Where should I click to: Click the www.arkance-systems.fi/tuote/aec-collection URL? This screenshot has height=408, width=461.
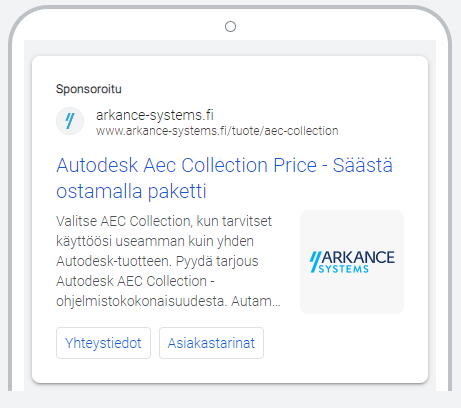pyautogui.click(x=217, y=131)
